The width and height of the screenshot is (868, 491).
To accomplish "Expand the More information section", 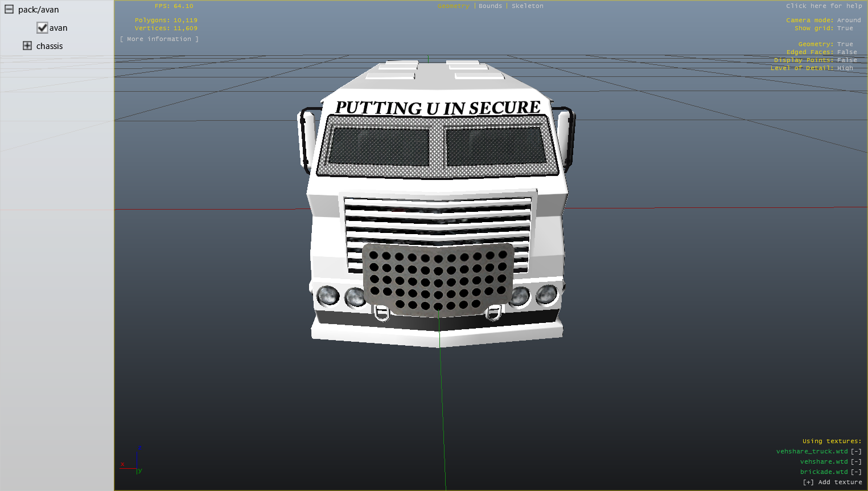I will [159, 39].
